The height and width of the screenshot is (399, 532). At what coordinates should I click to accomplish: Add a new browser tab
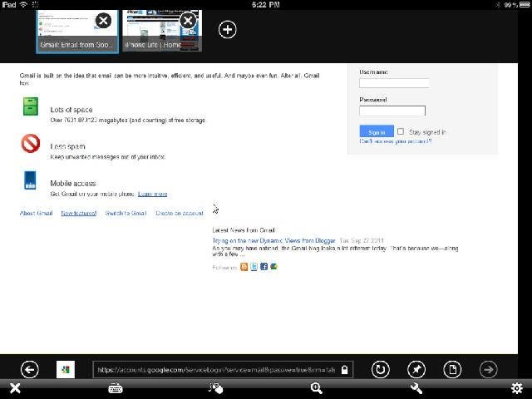(x=227, y=30)
